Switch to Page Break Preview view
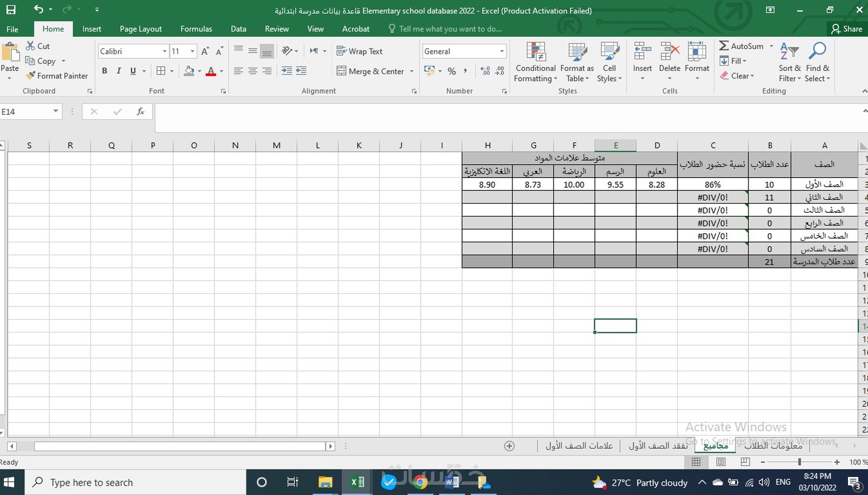 pyautogui.click(x=745, y=462)
